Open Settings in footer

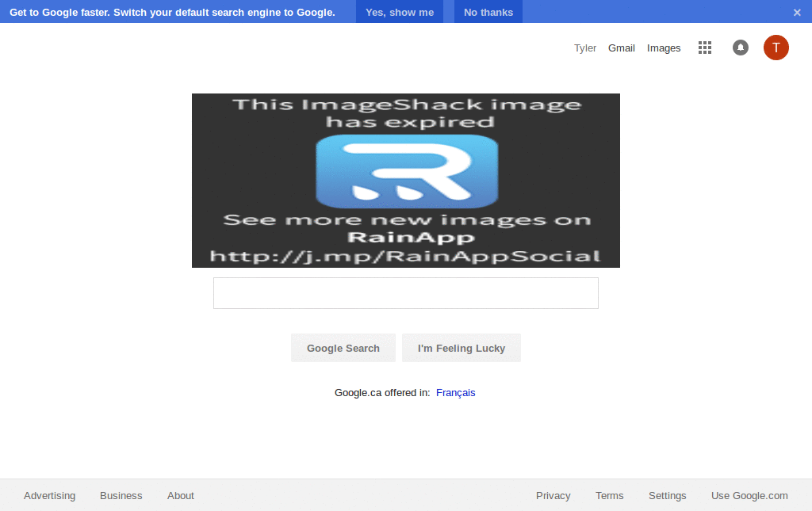[x=667, y=495]
